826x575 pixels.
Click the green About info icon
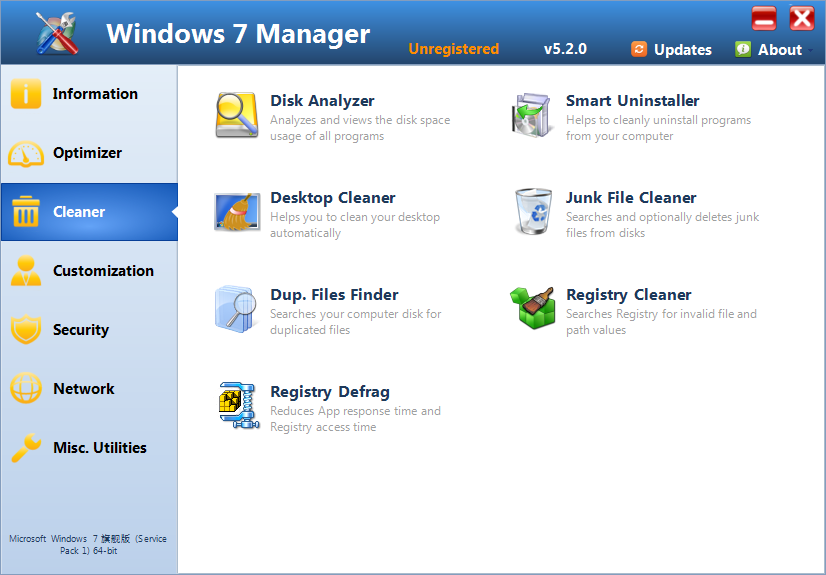pyautogui.click(x=743, y=49)
